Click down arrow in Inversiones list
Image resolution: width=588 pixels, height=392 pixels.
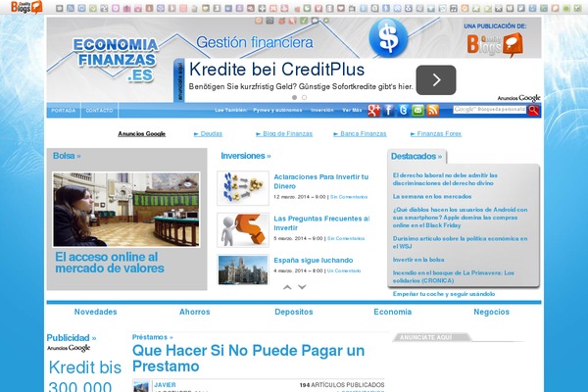(302, 287)
